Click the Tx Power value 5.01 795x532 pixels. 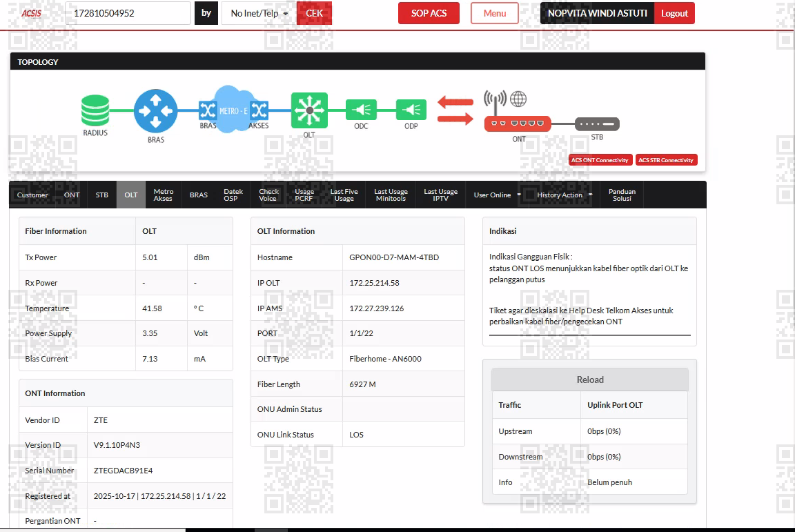click(x=150, y=257)
